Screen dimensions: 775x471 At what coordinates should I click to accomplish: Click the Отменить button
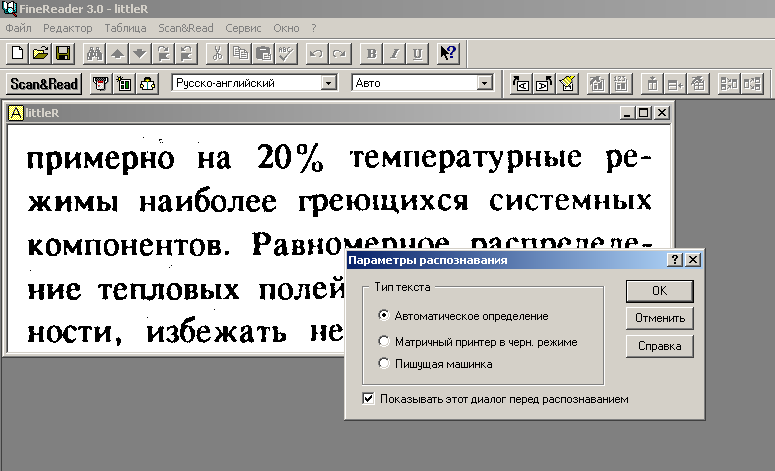tap(659, 318)
